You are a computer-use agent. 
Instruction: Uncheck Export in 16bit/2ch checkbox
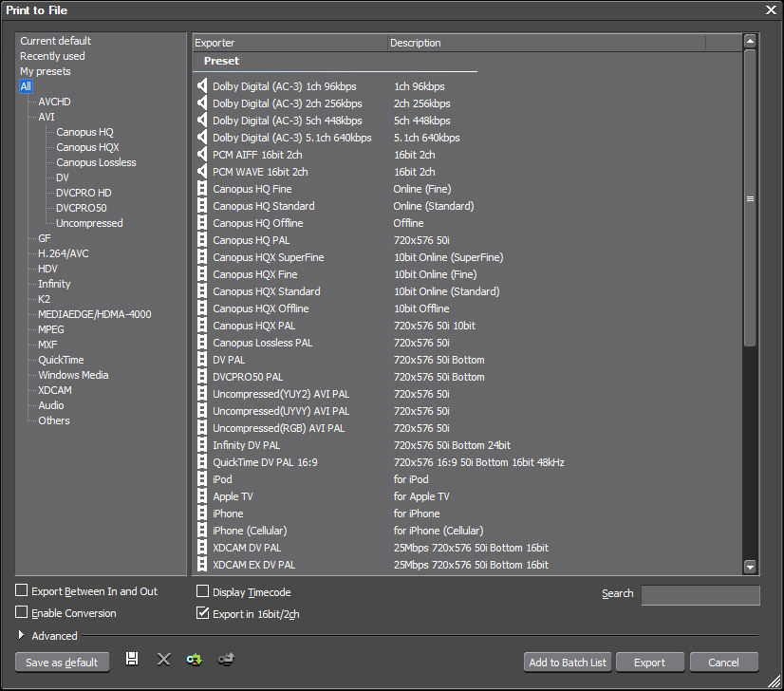tap(202, 613)
